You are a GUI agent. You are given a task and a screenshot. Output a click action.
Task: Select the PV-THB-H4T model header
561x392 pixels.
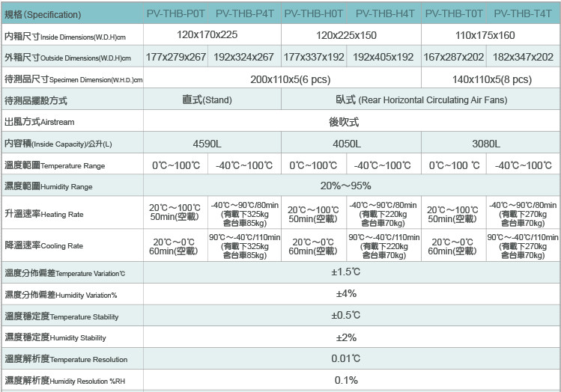click(x=384, y=13)
